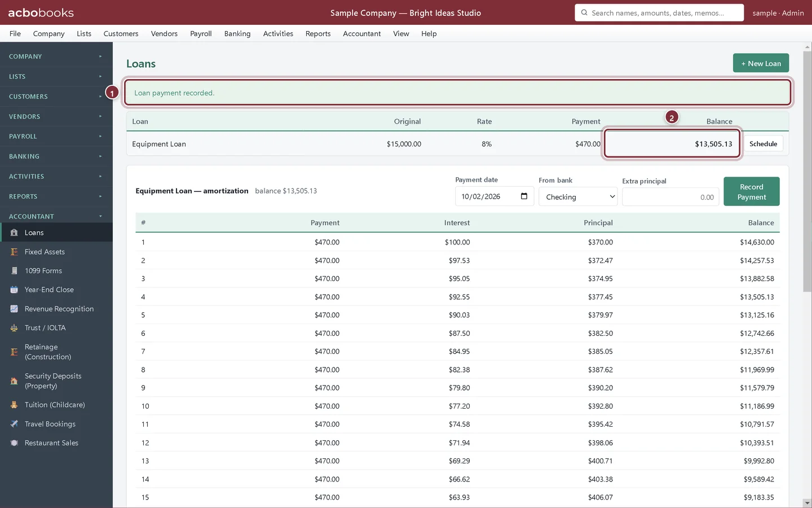
Task: Open the From bank Checking dropdown
Action: (x=578, y=196)
